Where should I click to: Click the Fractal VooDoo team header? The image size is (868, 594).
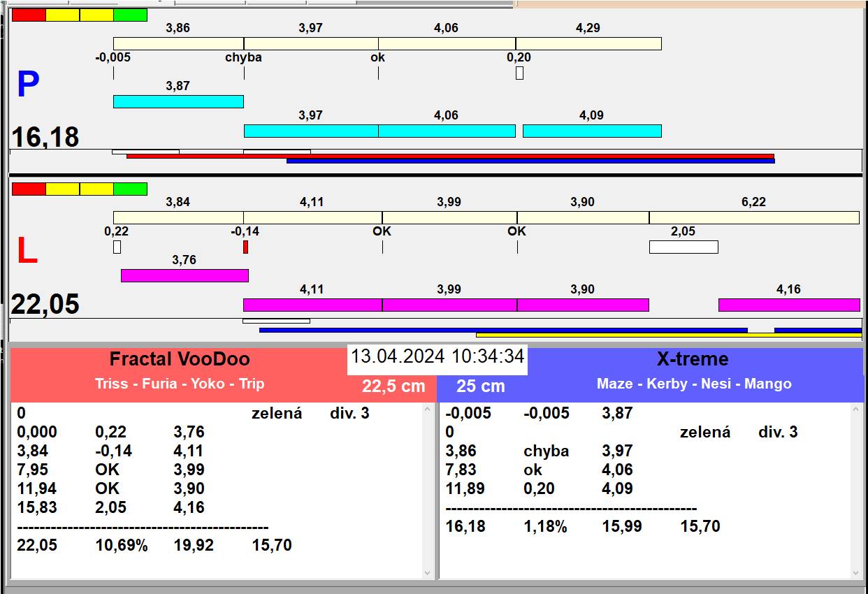tap(180, 359)
